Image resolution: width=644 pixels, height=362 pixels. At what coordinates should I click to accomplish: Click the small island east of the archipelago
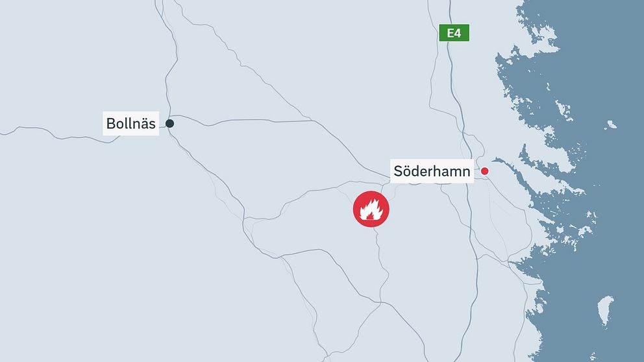pyautogui.click(x=611, y=125)
